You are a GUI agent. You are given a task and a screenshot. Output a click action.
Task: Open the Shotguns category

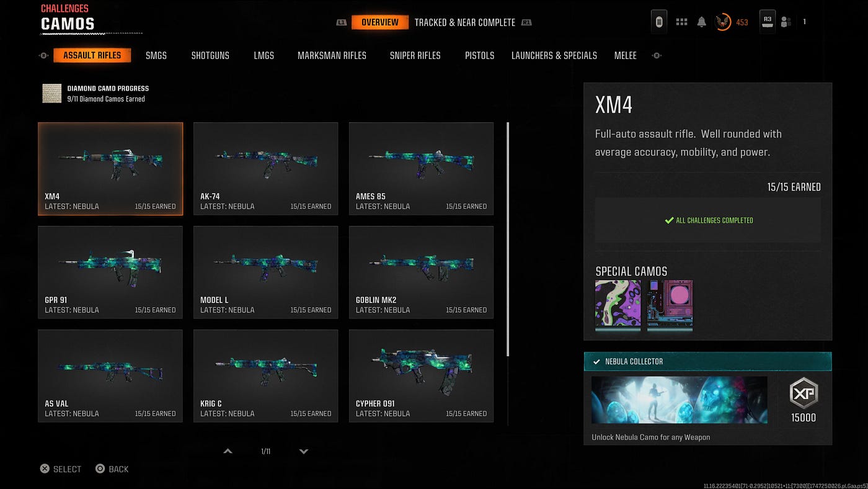(x=210, y=56)
